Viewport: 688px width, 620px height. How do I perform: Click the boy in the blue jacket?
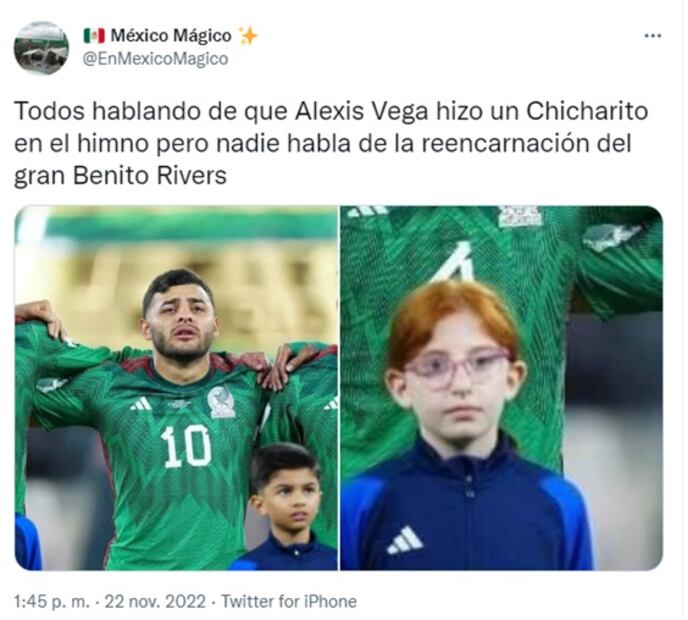[x=284, y=507]
